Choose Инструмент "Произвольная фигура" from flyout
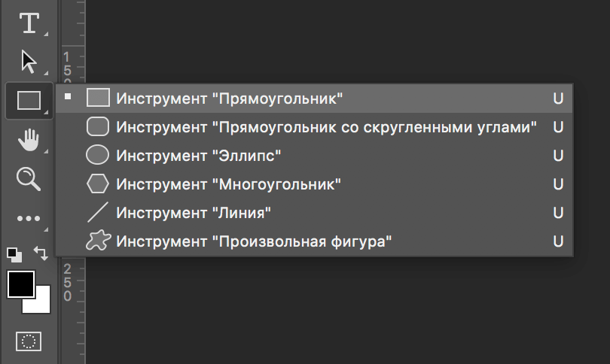The width and height of the screenshot is (610, 364). [x=254, y=241]
